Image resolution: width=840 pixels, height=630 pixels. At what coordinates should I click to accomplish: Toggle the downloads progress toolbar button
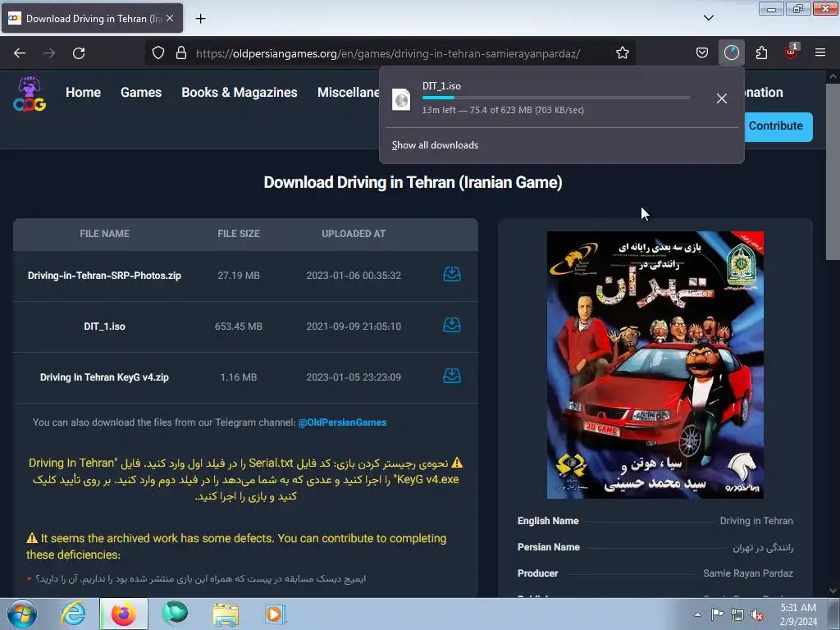coord(731,53)
